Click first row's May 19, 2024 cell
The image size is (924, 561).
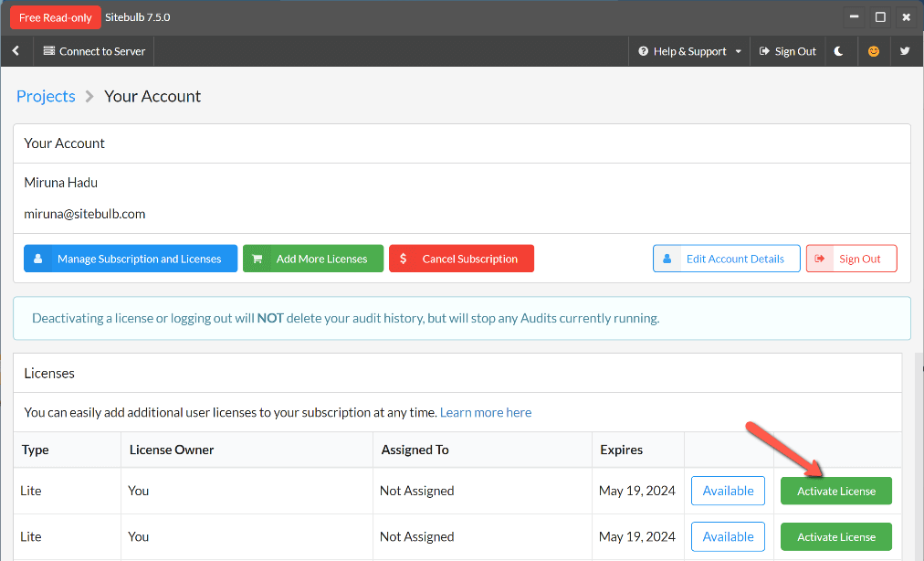click(637, 491)
